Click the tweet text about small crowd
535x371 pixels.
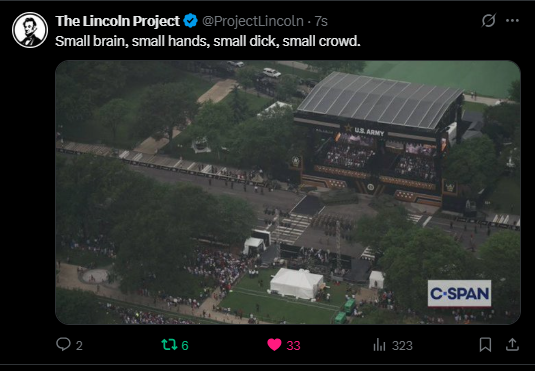207,41
